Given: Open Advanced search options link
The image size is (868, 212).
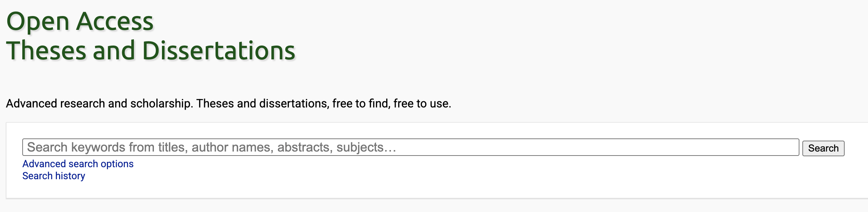Looking at the screenshot, I should [x=78, y=164].
